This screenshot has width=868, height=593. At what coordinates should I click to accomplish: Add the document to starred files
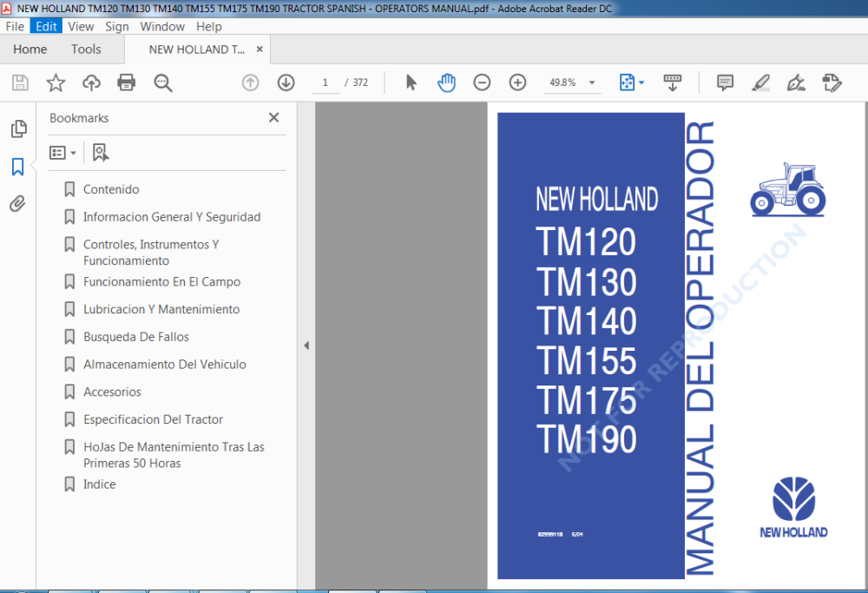point(56,82)
